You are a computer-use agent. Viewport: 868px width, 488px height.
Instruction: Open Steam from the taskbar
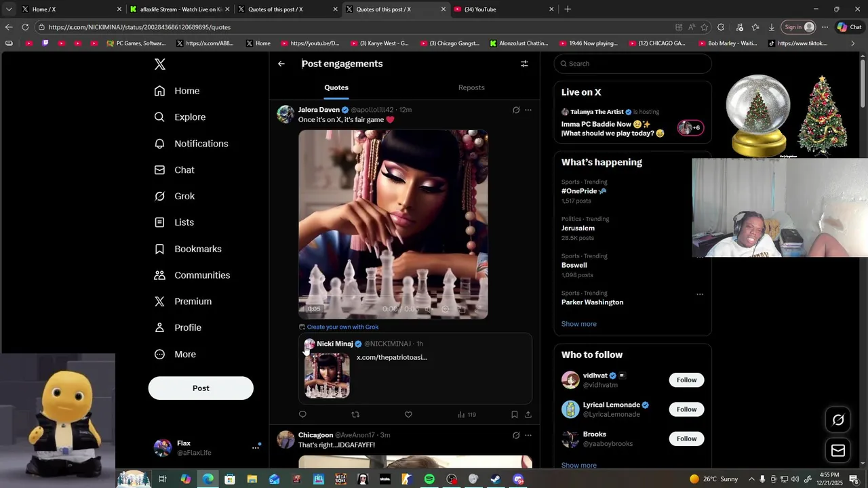pos(496,479)
